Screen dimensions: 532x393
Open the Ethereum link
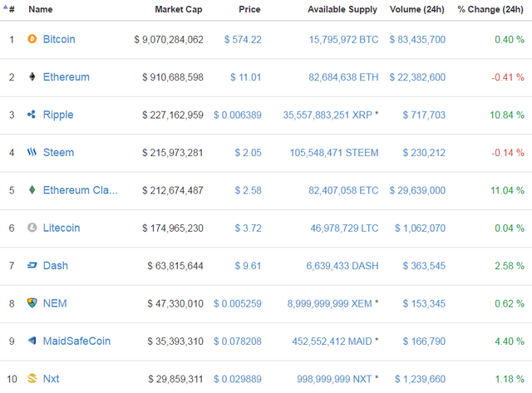66,77
